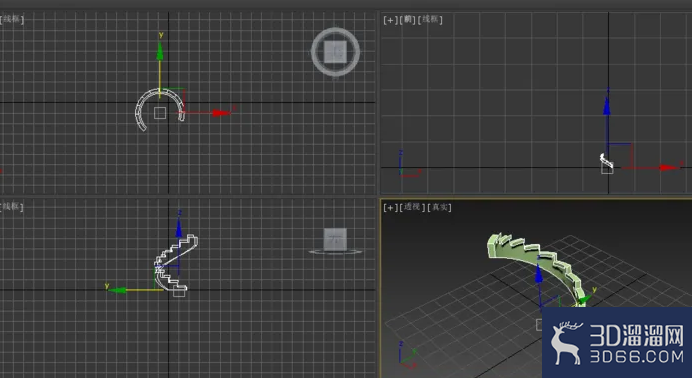Open the 线框 label in the bottom-left viewport

(12, 206)
